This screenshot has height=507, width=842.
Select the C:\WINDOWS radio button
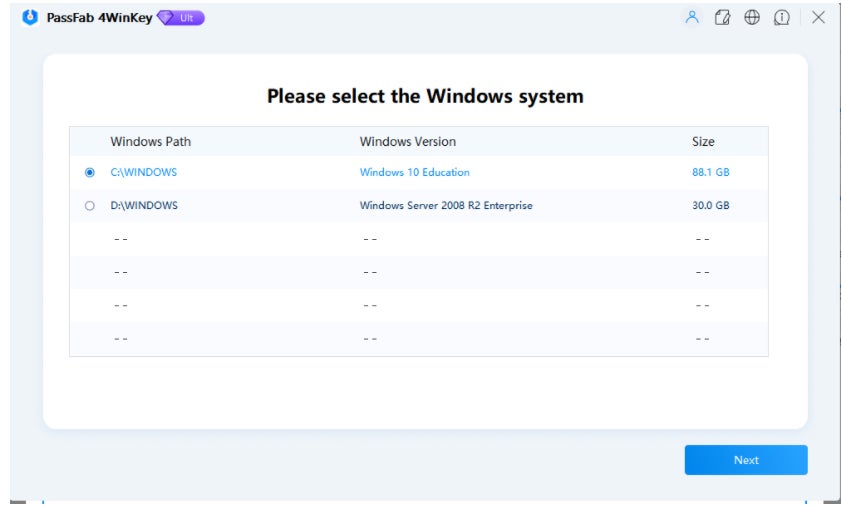(90, 172)
